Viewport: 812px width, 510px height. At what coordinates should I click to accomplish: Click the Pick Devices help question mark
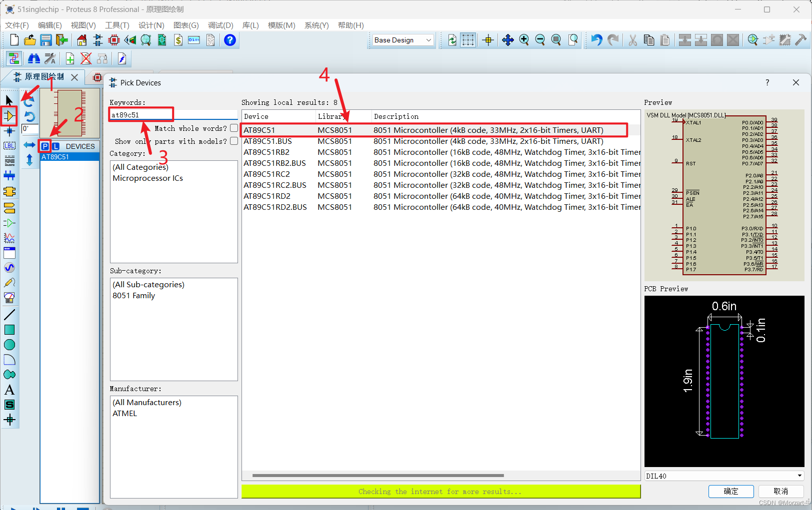767,82
